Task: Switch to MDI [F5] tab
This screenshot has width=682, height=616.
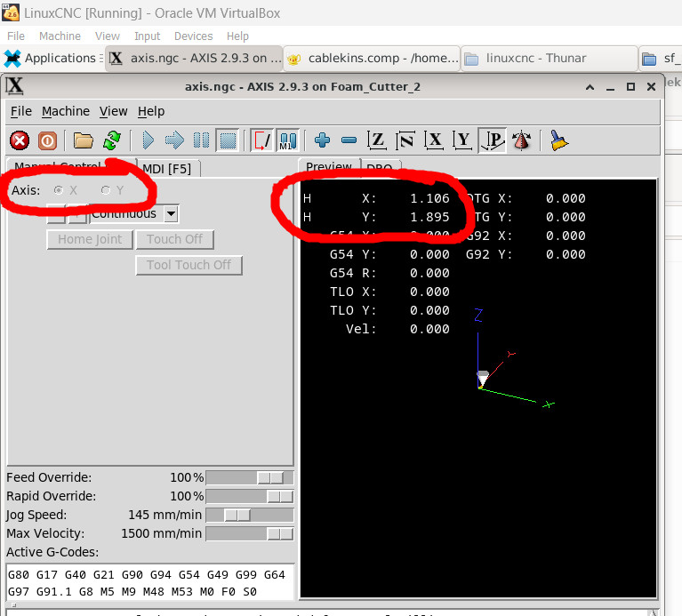Action: pyautogui.click(x=167, y=169)
